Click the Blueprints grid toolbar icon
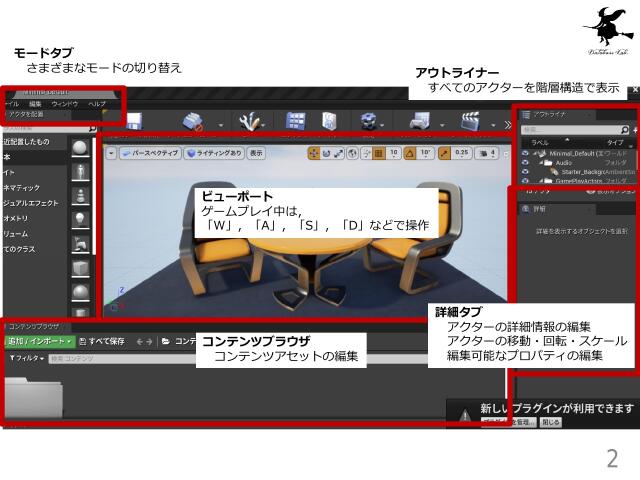This screenshot has height=480, width=640. pyautogui.click(x=296, y=121)
